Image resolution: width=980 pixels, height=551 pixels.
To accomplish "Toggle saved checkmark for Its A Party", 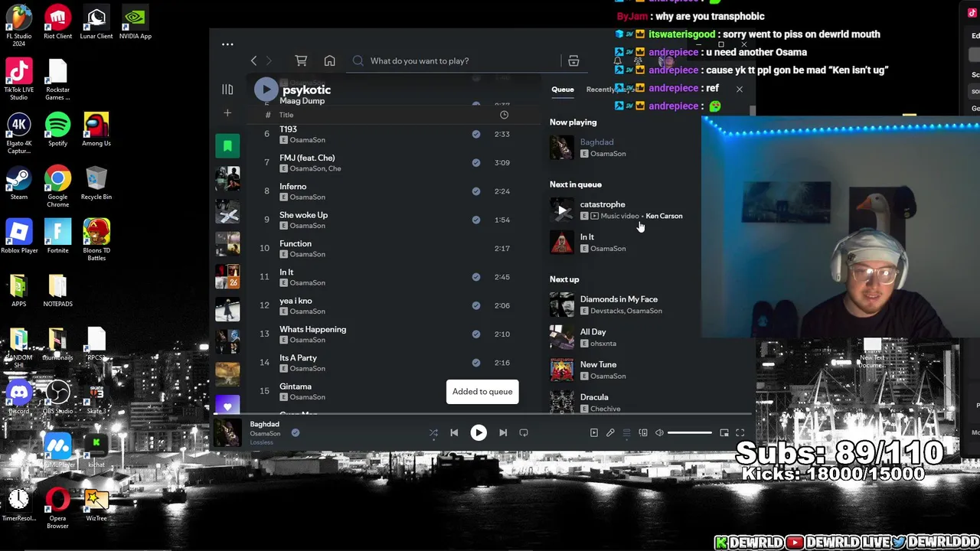I will point(476,363).
